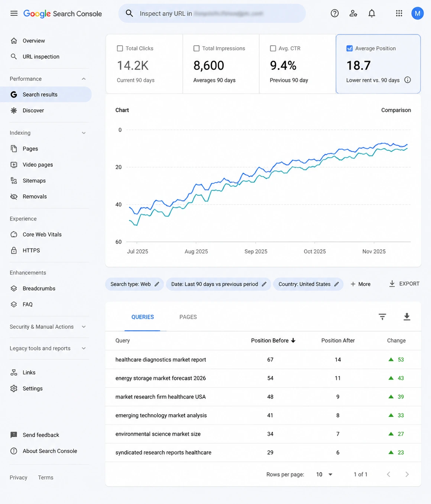Click the Video pages icon

tap(14, 165)
